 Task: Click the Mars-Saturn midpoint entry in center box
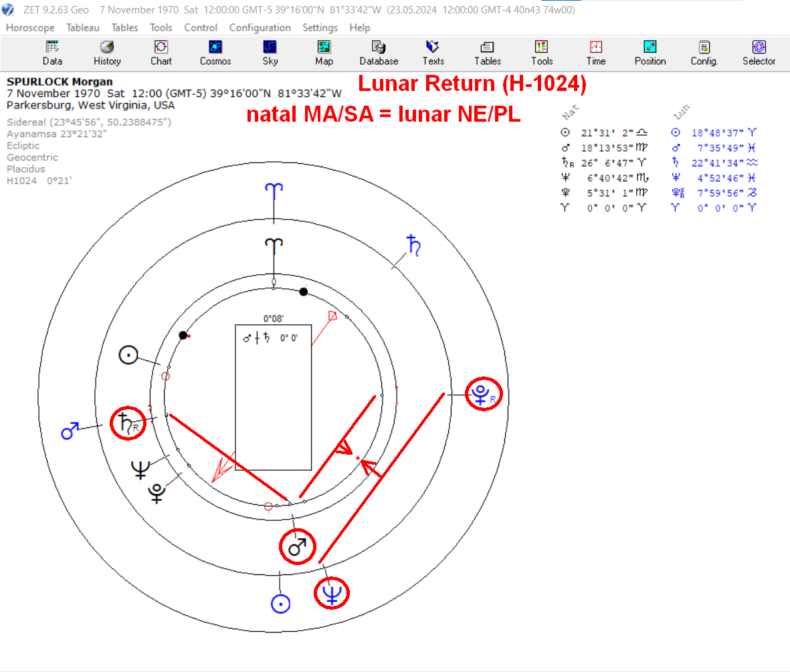click(x=270, y=338)
